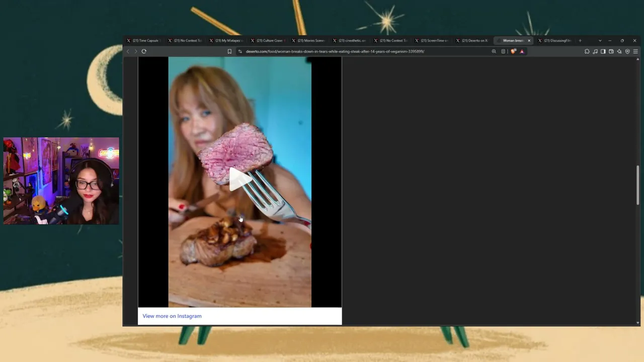Switch to the ScreenTime tab
644x362 pixels.
(431, 41)
